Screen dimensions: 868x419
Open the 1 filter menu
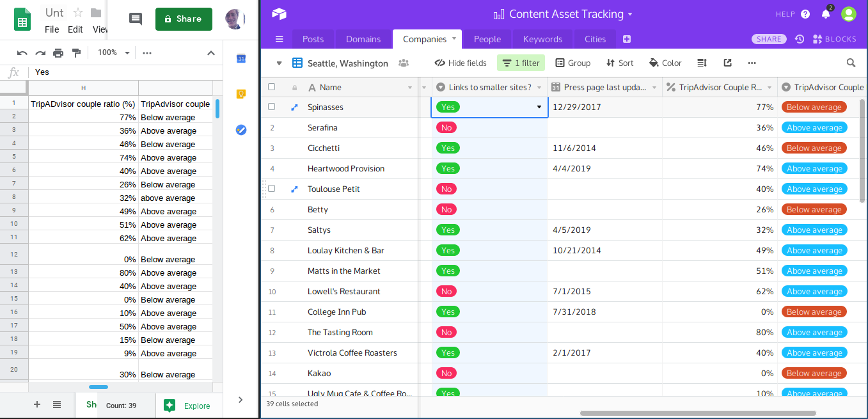(521, 63)
